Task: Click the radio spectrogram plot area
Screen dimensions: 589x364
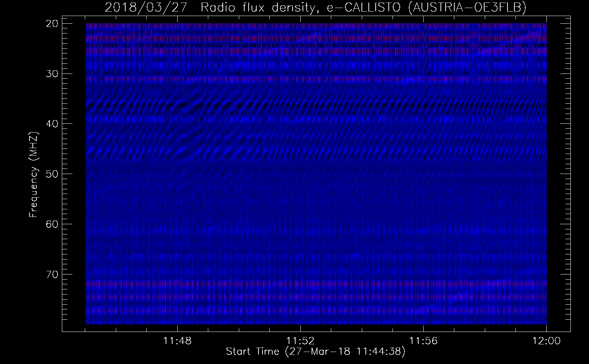Action: point(316,174)
